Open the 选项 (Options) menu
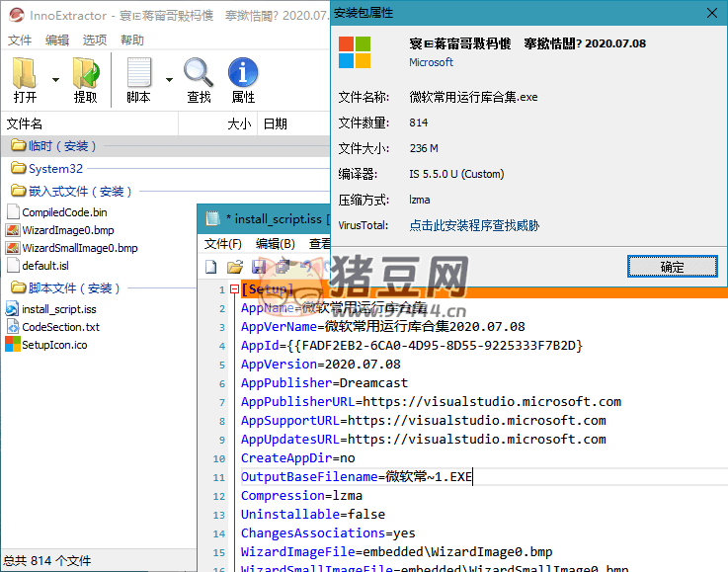 point(95,41)
